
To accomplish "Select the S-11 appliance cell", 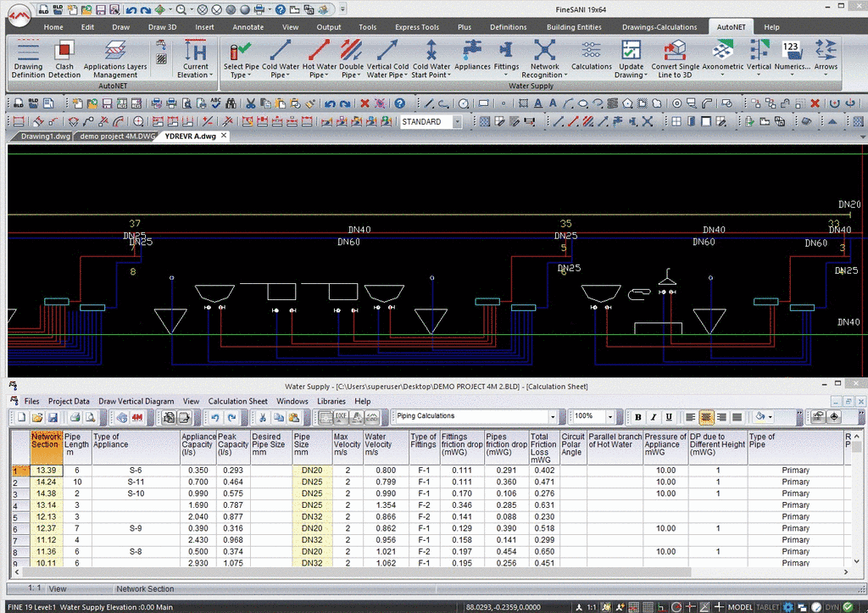I will pos(136,482).
